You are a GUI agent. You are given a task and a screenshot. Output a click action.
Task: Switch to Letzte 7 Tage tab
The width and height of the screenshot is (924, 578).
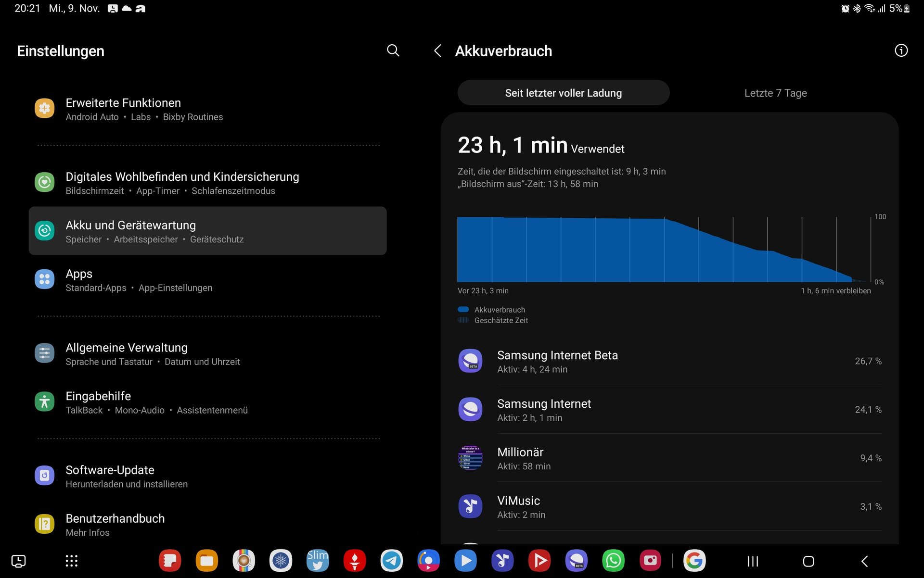pos(775,93)
